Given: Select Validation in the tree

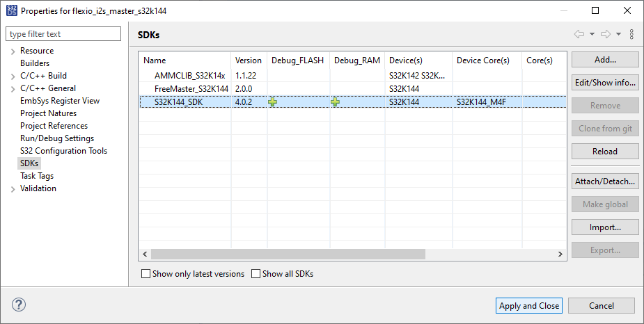Looking at the screenshot, I should (38, 188).
